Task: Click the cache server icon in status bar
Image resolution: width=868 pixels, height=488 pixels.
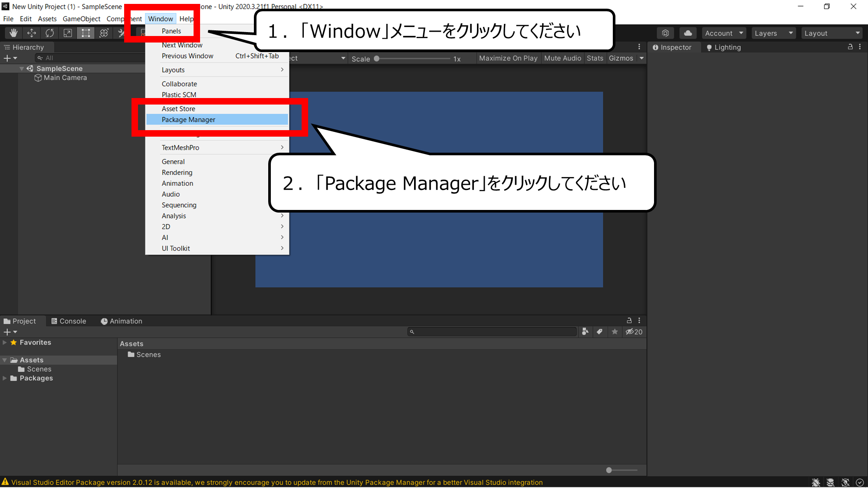Action: 830,482
